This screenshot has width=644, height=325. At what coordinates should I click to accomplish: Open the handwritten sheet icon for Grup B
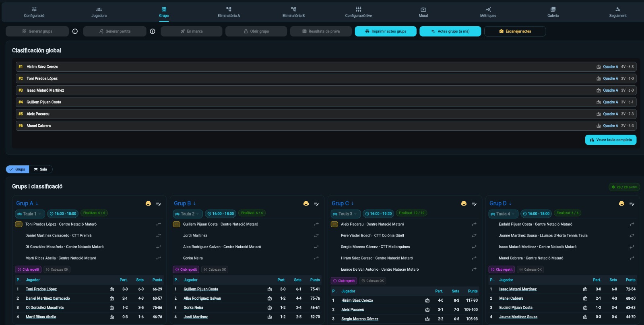coord(316,204)
